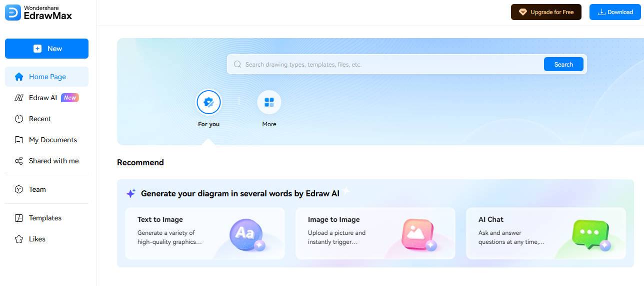The width and height of the screenshot is (644, 286).
Task: Click the diamond icon in Upgrade button
Action: coord(523,12)
